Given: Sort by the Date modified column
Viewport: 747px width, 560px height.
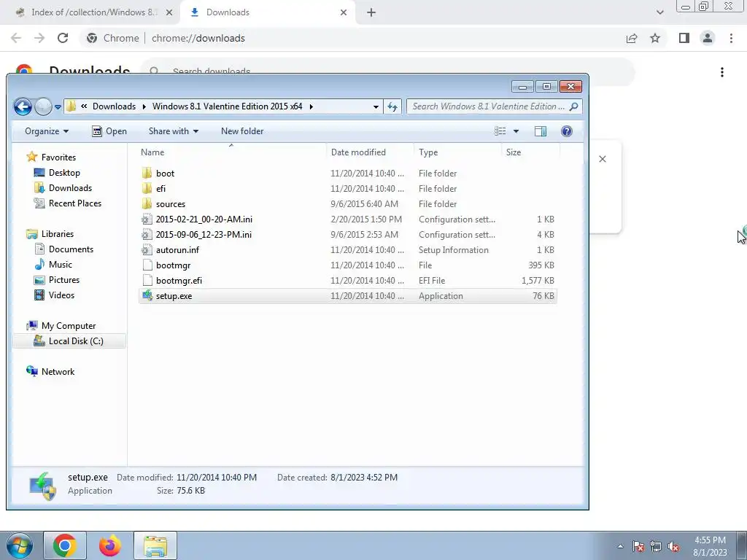Looking at the screenshot, I should pos(370,152).
